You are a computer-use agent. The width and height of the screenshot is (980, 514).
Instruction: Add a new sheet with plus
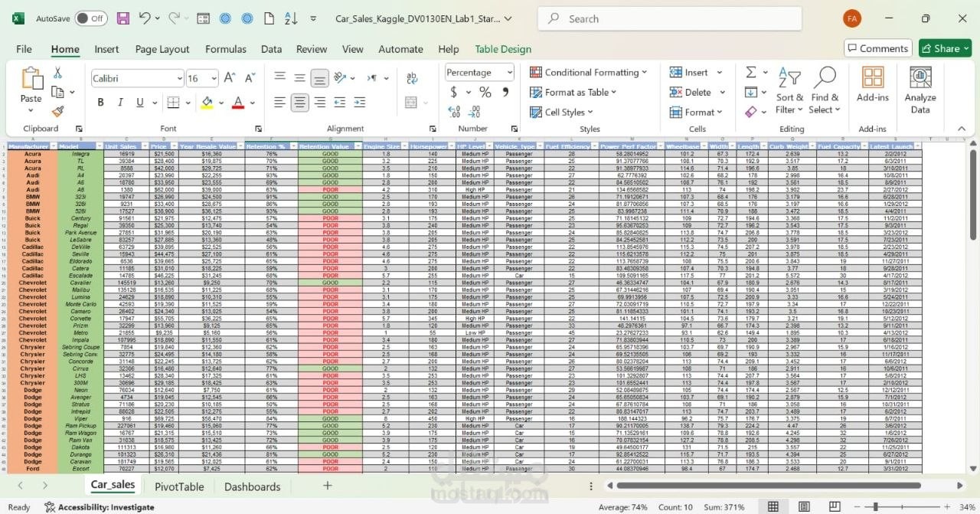[x=328, y=486]
